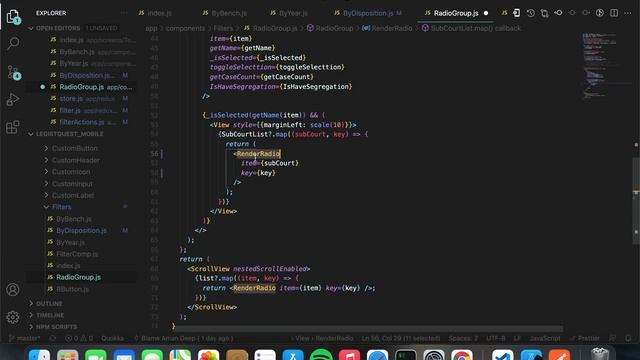
Task: Click highlighted RenderRadio on line 56
Action: coord(258,153)
